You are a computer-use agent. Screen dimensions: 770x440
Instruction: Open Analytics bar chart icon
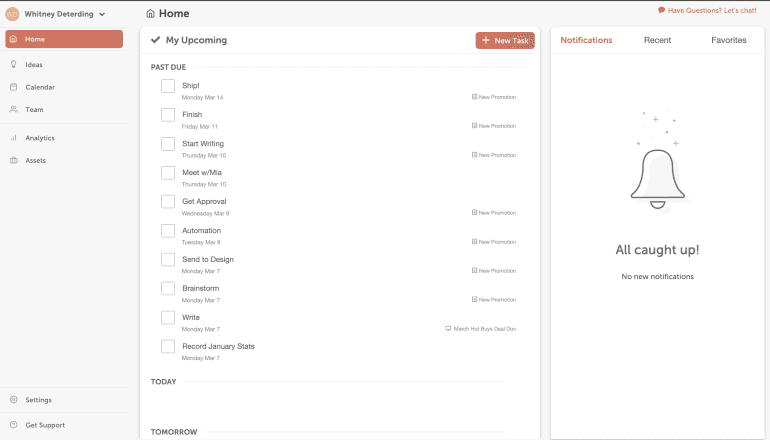coord(13,138)
